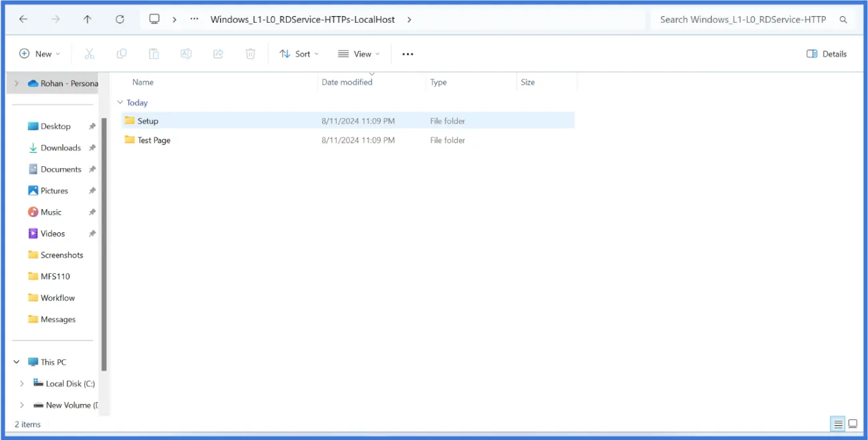Click the Copy icon in toolbar

click(x=122, y=54)
